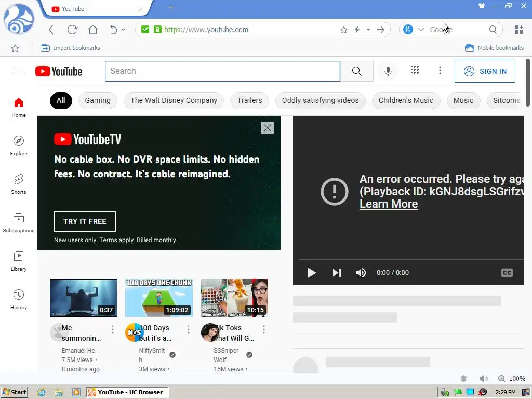Viewport: 532px width, 399px height.
Task: Close the YouTube TV ad banner
Action: (x=268, y=128)
